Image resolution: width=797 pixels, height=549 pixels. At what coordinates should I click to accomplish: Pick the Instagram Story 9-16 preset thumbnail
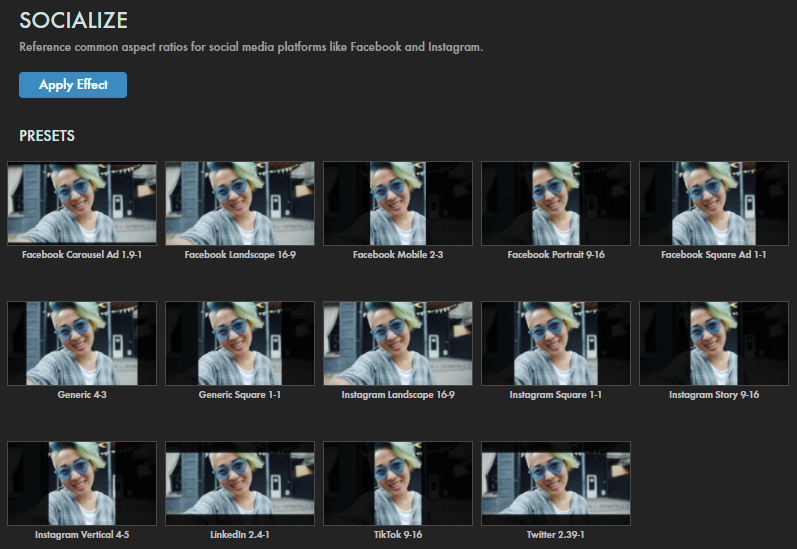point(714,343)
